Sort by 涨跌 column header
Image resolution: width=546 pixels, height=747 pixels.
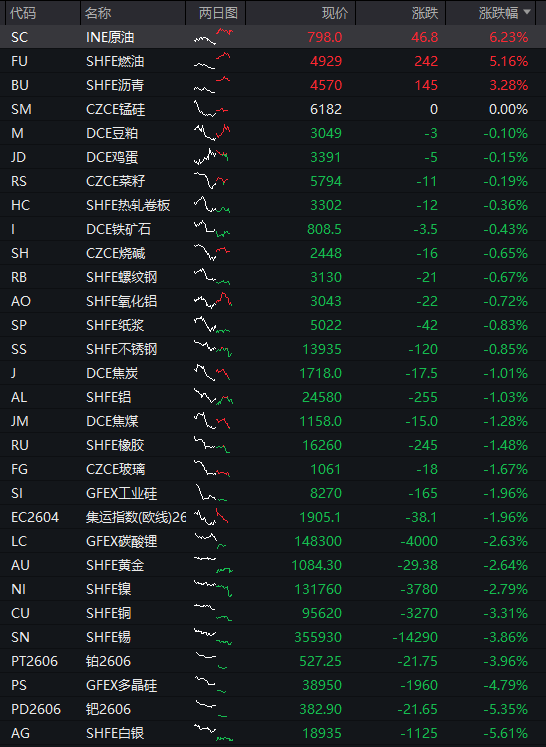click(x=425, y=13)
